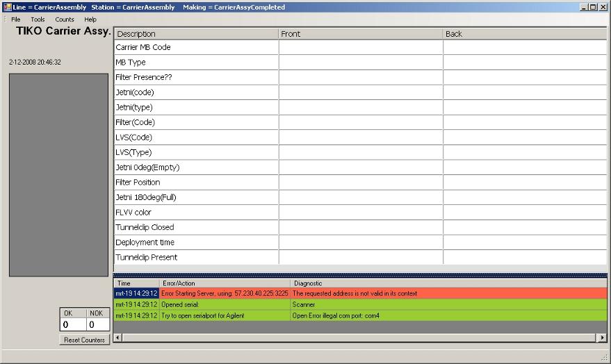Viewport: 611px width, 364px height.
Task: Click the Time column header in log
Action: [137, 283]
